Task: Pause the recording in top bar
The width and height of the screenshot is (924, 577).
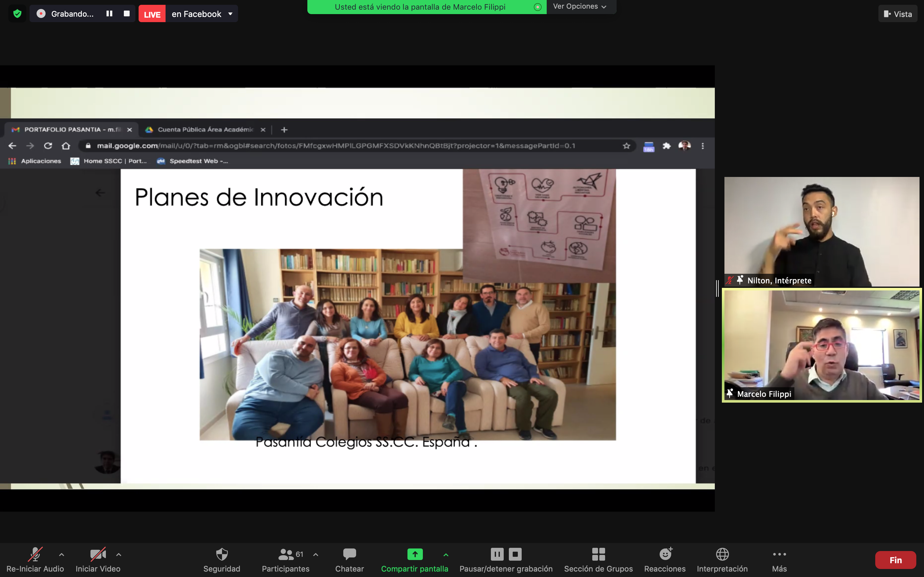Action: (109, 14)
